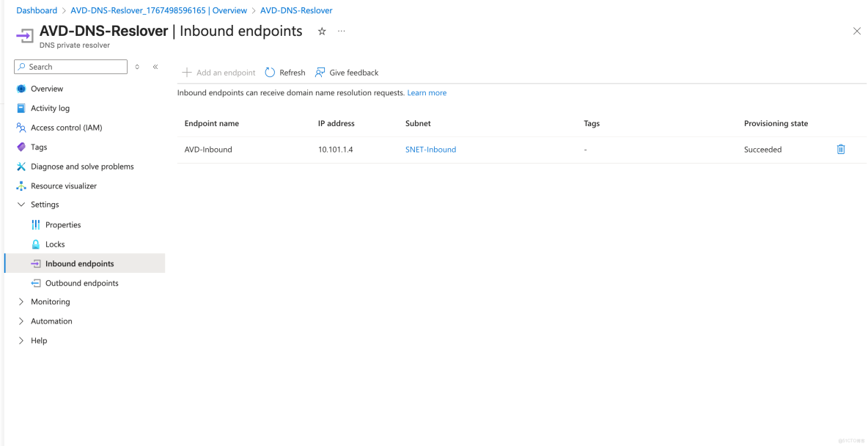Click inside the sidebar Search field
868x446 pixels.
[x=70, y=67]
